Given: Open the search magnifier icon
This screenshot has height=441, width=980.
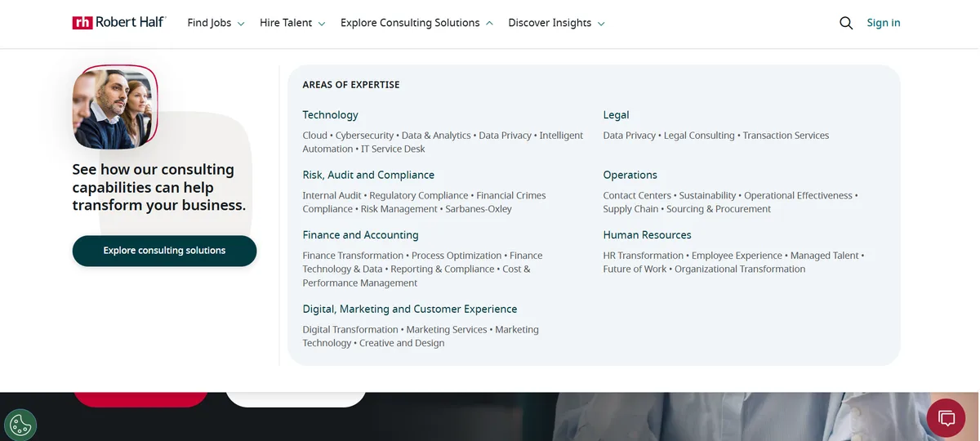Looking at the screenshot, I should tap(846, 23).
